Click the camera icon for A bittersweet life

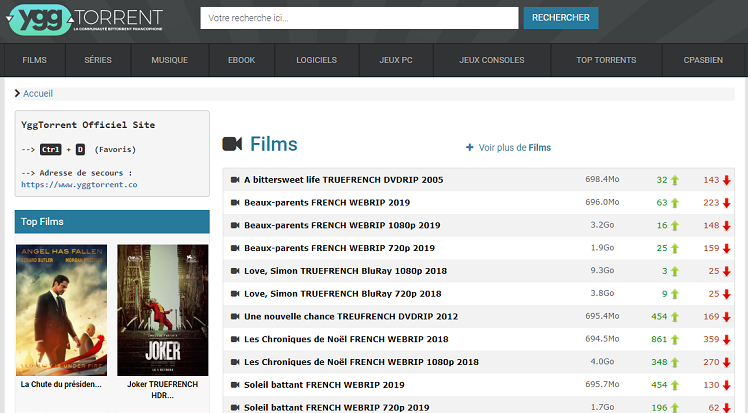[235, 180]
